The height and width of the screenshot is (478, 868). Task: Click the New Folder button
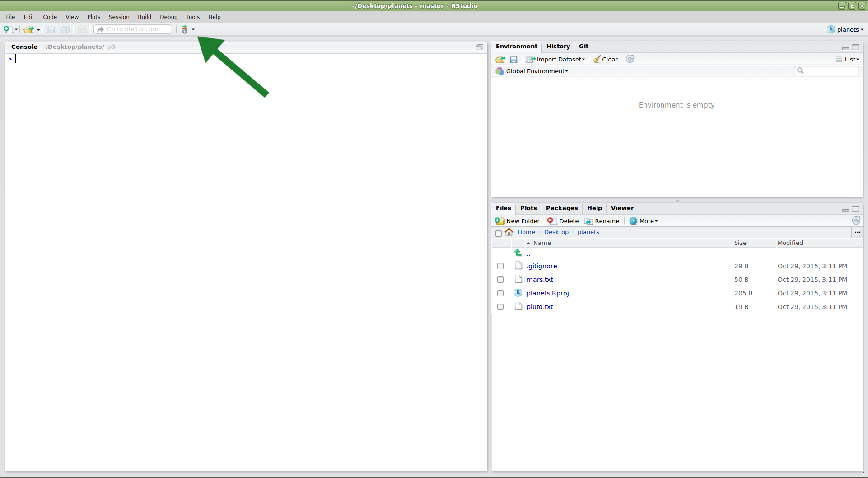point(518,221)
